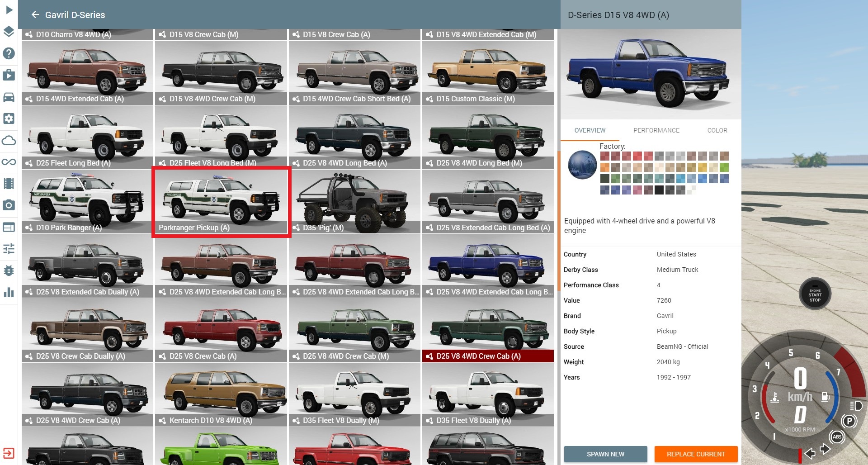Select the D15 Custom Classic (M) vehicle

(488, 73)
